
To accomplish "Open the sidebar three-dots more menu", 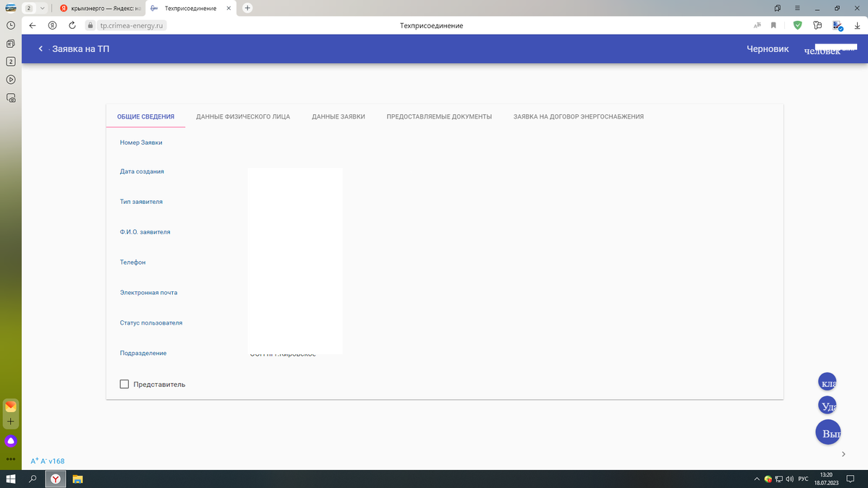I will (x=11, y=458).
